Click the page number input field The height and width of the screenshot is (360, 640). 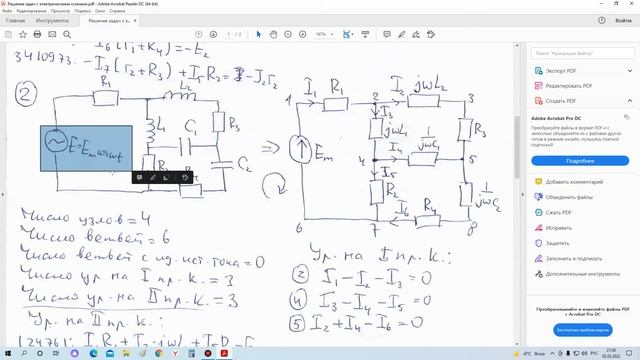click(229, 35)
